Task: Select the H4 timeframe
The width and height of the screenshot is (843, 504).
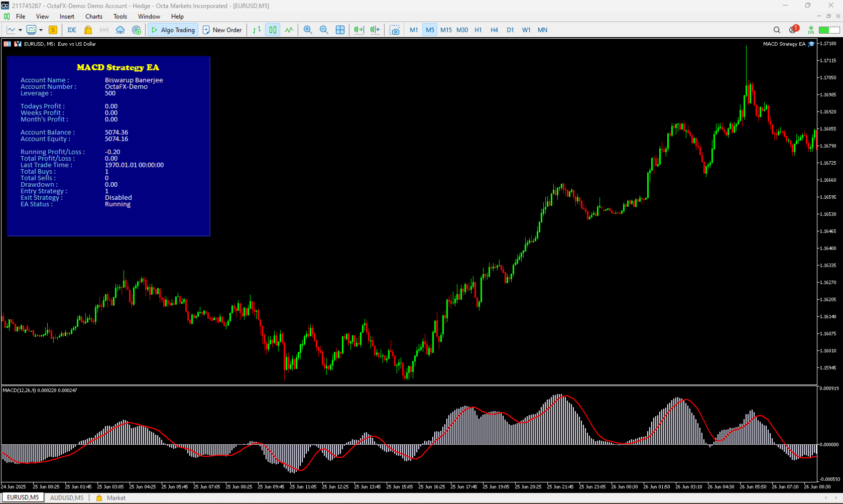Action: pos(494,30)
